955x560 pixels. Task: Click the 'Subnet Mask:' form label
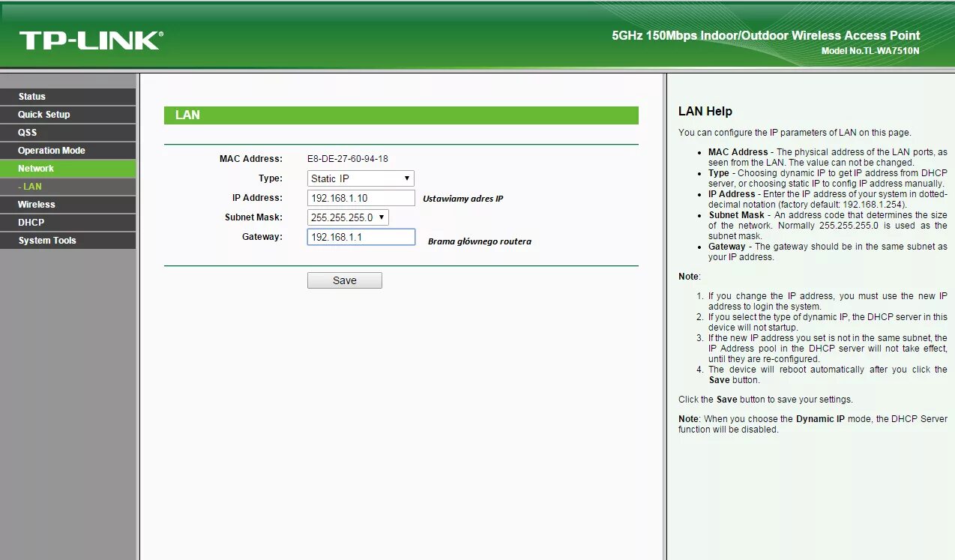254,217
